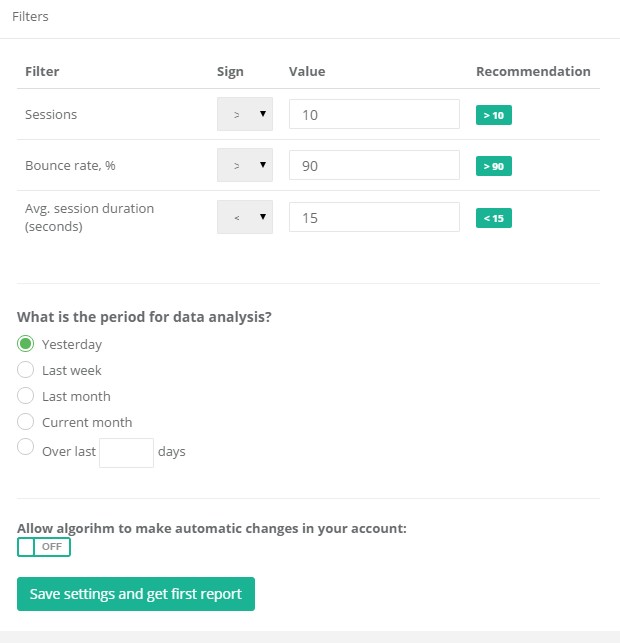Click Save settings and get first report

pyautogui.click(x=136, y=594)
